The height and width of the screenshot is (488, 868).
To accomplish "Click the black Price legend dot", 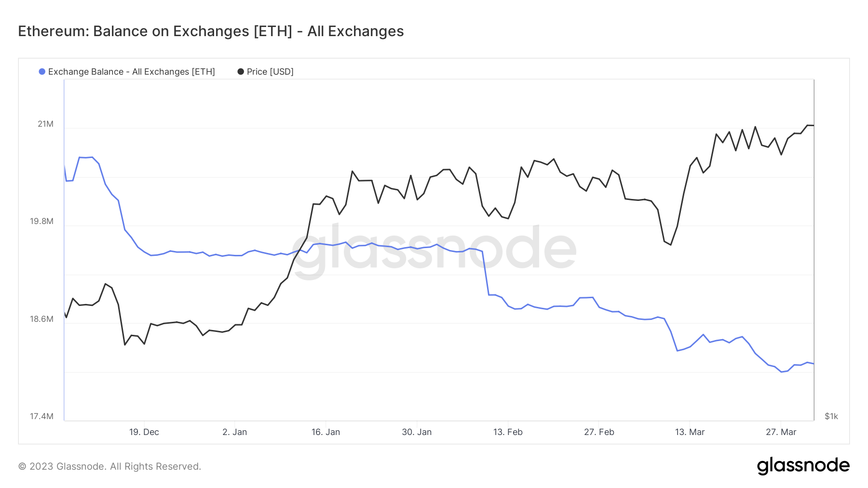I will [x=241, y=72].
